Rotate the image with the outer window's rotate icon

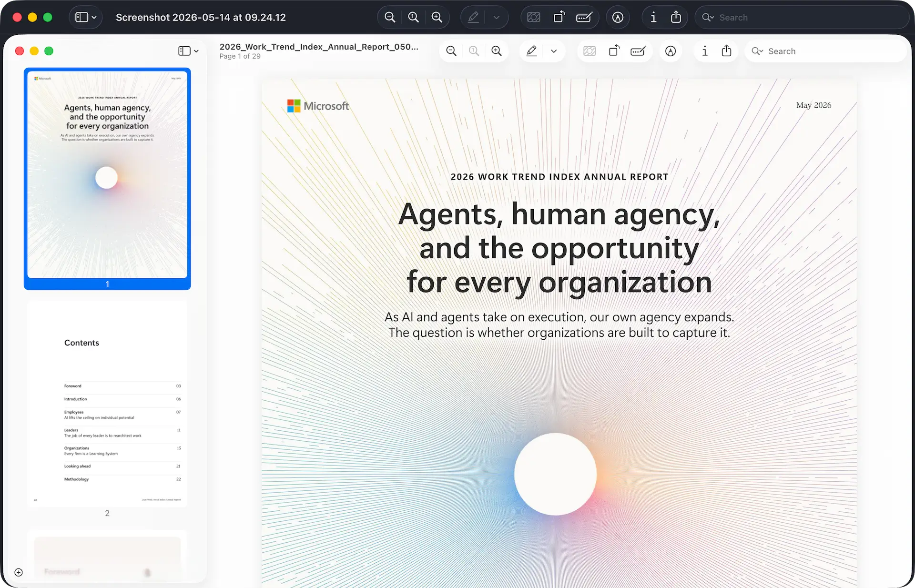click(559, 18)
